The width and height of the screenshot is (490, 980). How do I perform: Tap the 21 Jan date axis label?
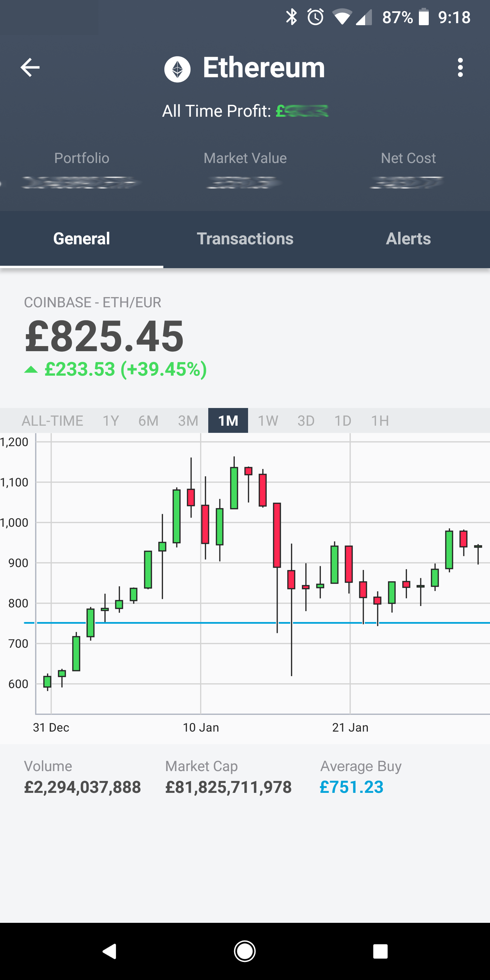[350, 728]
